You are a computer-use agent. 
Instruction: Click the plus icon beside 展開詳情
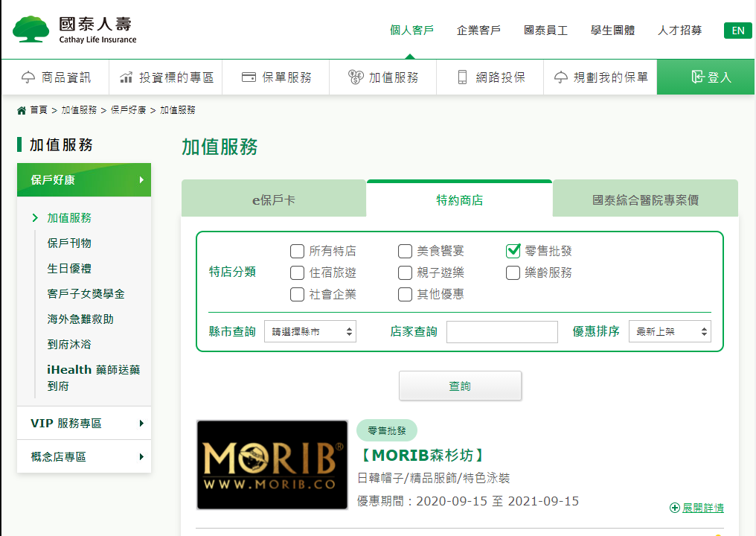pyautogui.click(x=674, y=508)
